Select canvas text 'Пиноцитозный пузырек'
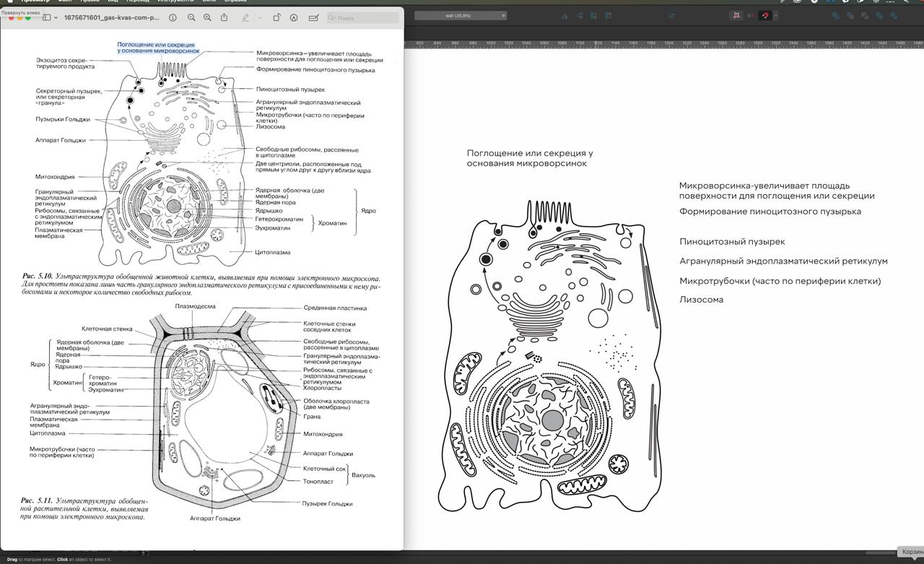The width and height of the screenshot is (924, 564). (732, 242)
